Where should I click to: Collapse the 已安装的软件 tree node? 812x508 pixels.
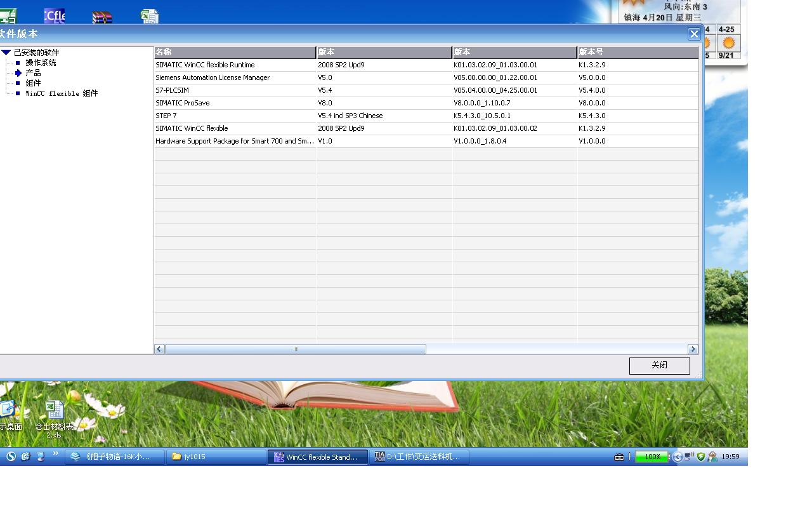pos(6,53)
